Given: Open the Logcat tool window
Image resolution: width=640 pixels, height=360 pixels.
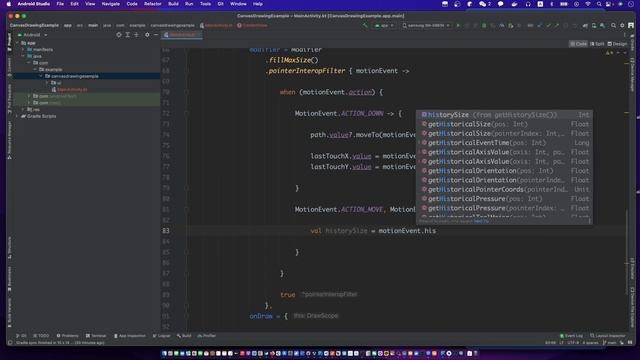Looking at the screenshot, I should pos(161,336).
